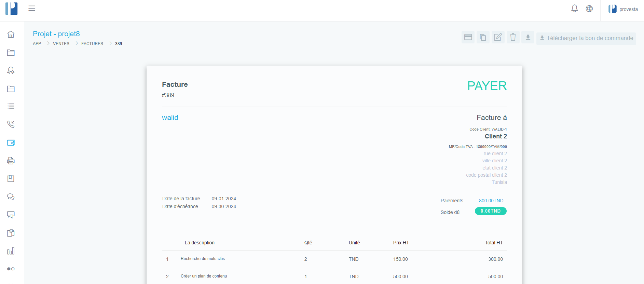Navigate to VENTES in breadcrumb
This screenshot has width=644, height=284.
[x=61, y=44]
